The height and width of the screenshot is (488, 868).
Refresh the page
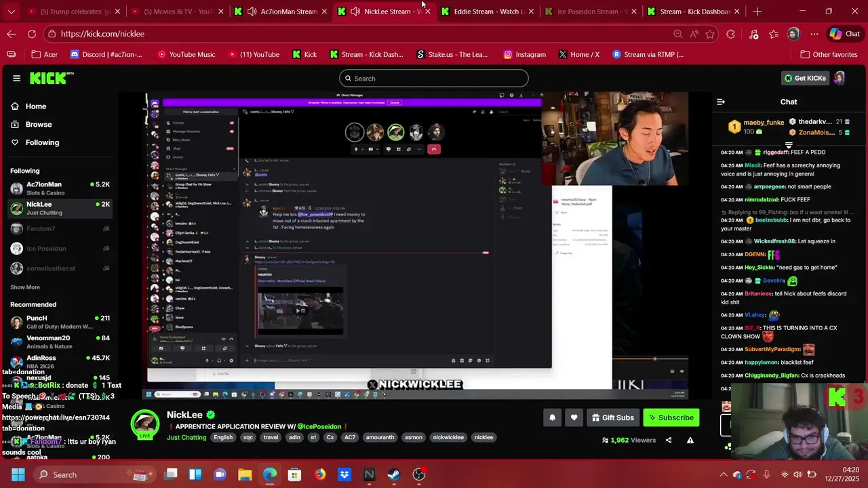click(x=32, y=34)
